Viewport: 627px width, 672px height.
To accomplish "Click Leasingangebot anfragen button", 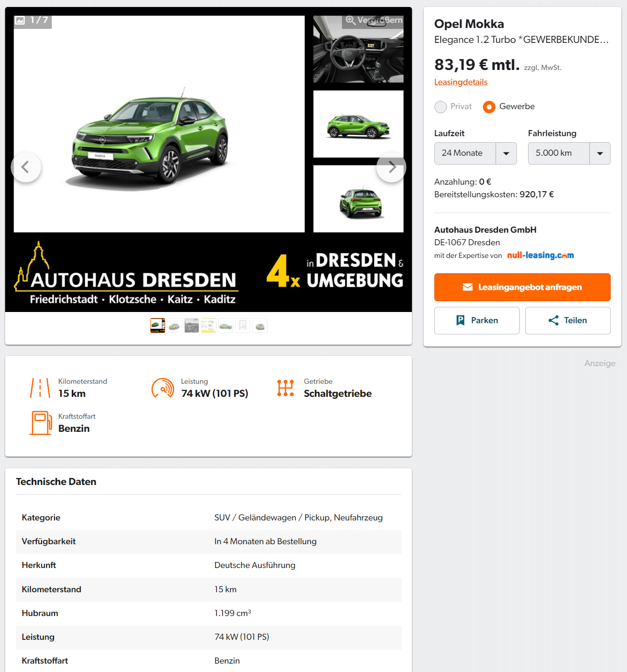I will (x=522, y=287).
